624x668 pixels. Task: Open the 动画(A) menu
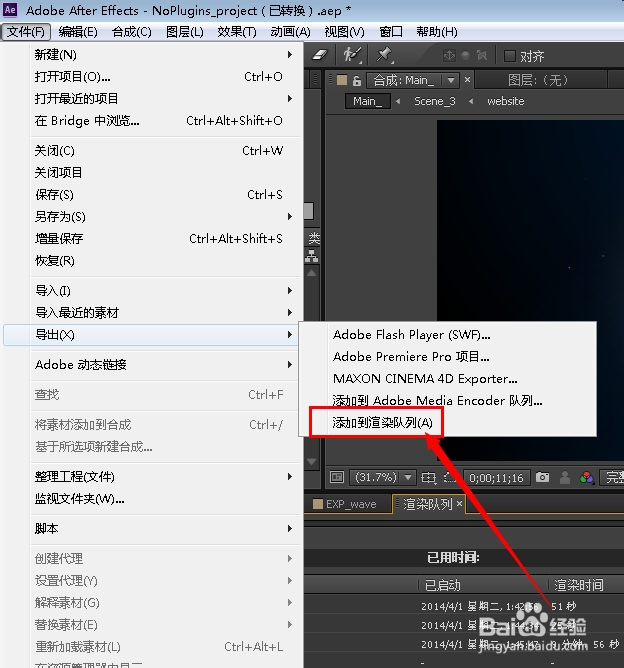coord(290,32)
